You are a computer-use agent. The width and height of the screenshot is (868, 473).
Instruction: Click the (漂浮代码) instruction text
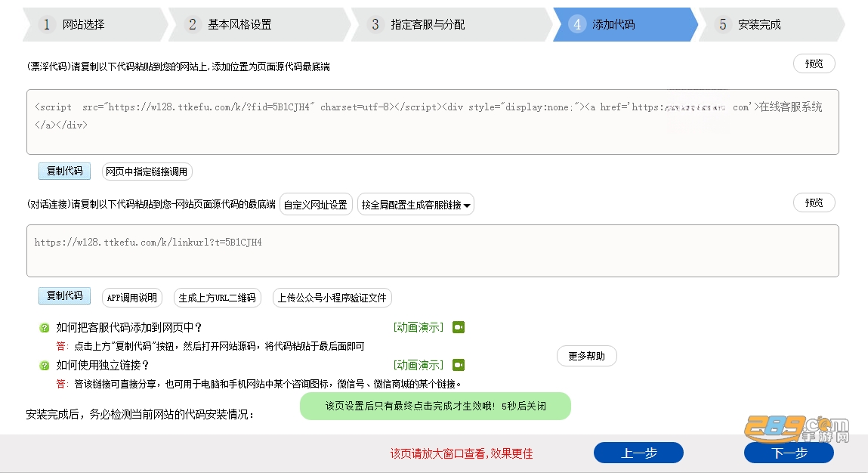point(178,66)
